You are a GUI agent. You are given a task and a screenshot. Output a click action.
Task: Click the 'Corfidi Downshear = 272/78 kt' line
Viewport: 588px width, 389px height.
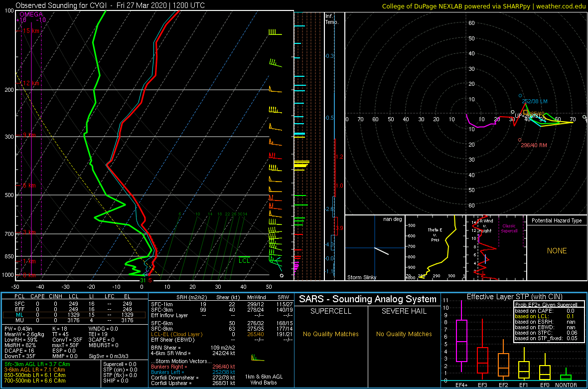click(x=193, y=378)
